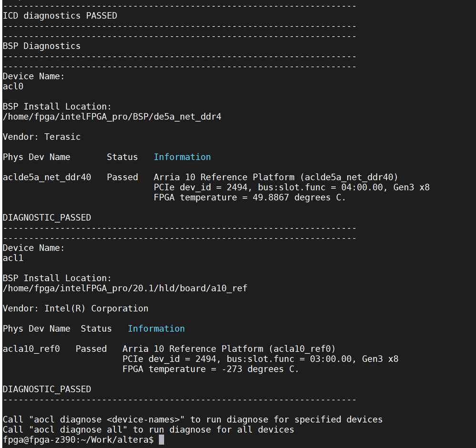Click the terminal cursor block at the prompt
476x448 pixels.
tap(161, 439)
